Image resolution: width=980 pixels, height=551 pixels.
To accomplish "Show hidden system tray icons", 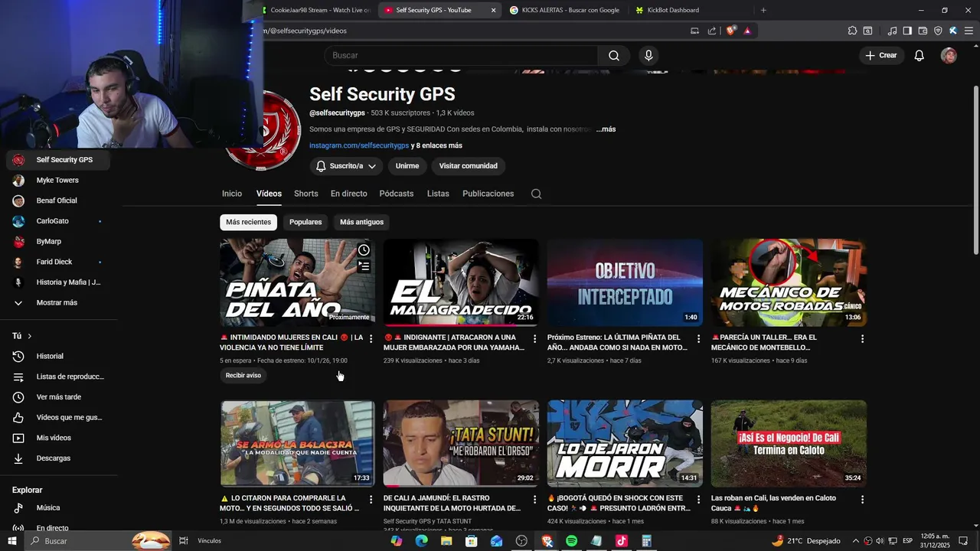I will [x=856, y=541].
